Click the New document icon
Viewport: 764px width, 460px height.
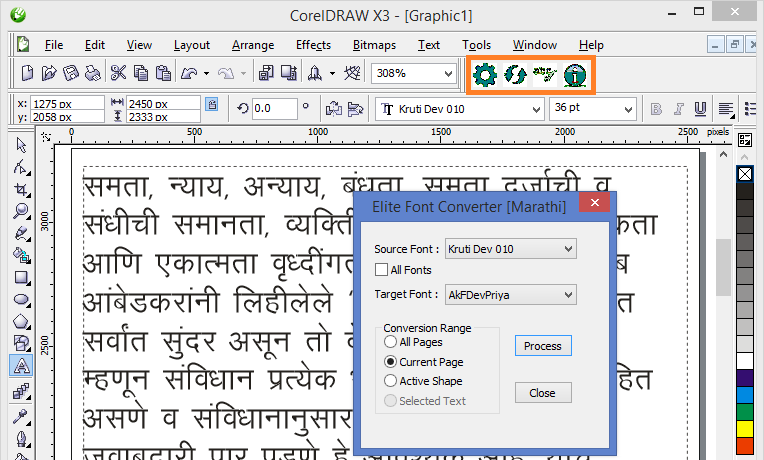click(x=27, y=74)
